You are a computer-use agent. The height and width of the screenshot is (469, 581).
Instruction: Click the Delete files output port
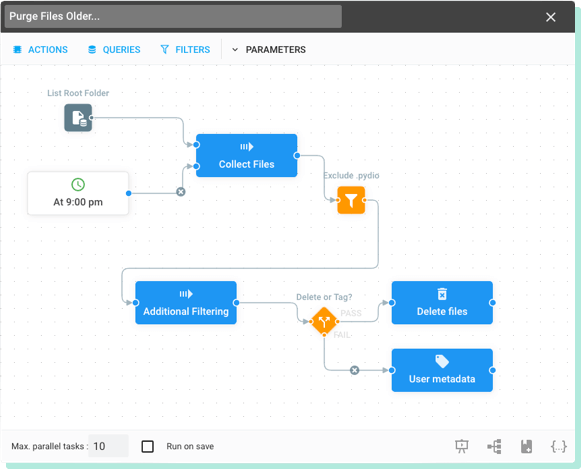point(492,303)
